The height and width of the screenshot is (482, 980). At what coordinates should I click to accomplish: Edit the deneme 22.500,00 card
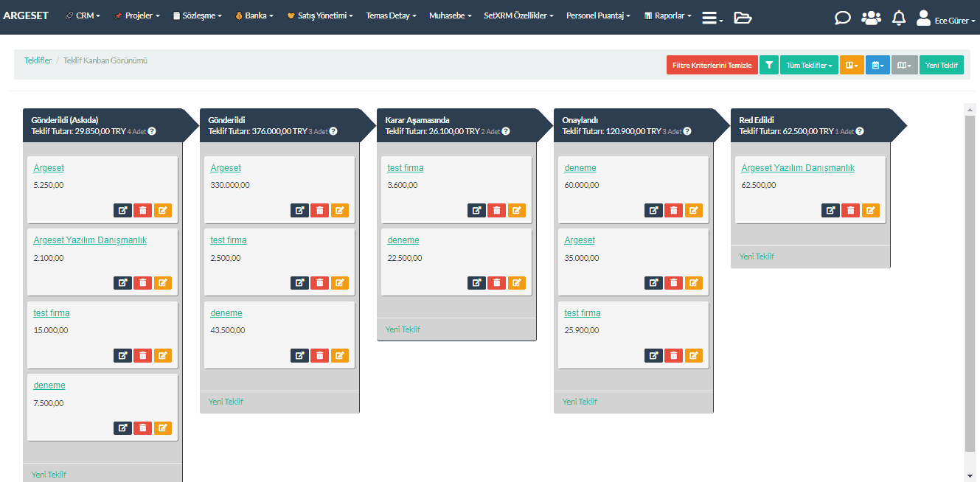(517, 282)
